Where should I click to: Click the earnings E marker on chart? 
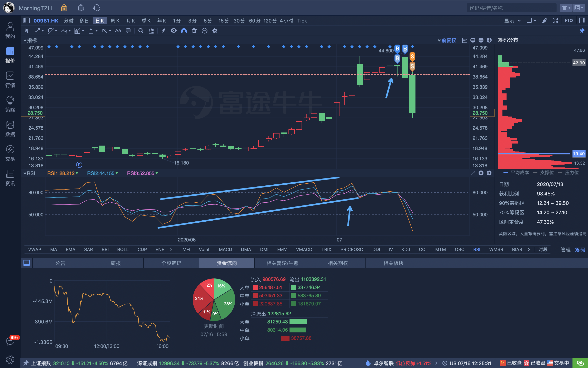click(79, 165)
